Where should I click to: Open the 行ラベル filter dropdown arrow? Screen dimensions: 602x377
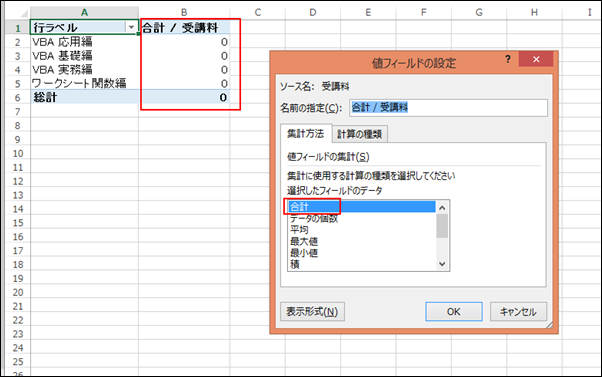[x=131, y=27]
